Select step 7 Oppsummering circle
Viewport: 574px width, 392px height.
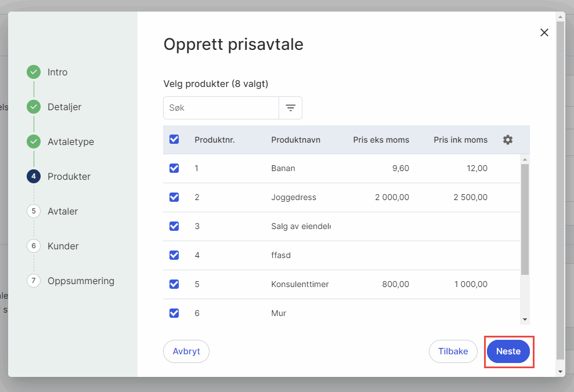tap(34, 281)
